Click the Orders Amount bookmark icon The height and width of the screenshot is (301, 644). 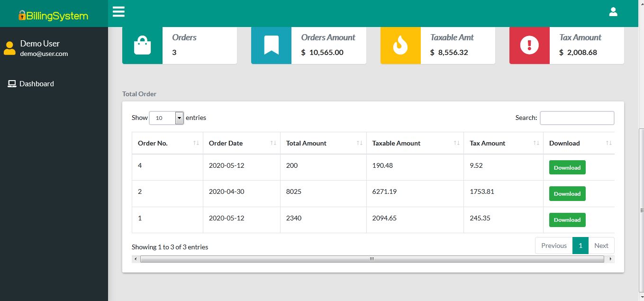[x=271, y=46]
